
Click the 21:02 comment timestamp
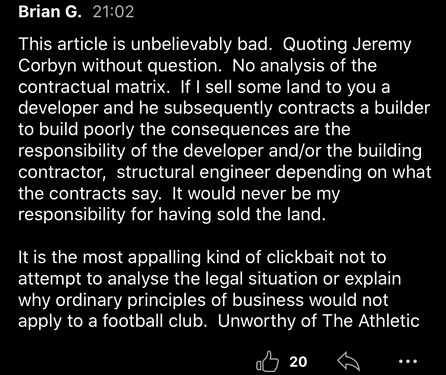[113, 12]
